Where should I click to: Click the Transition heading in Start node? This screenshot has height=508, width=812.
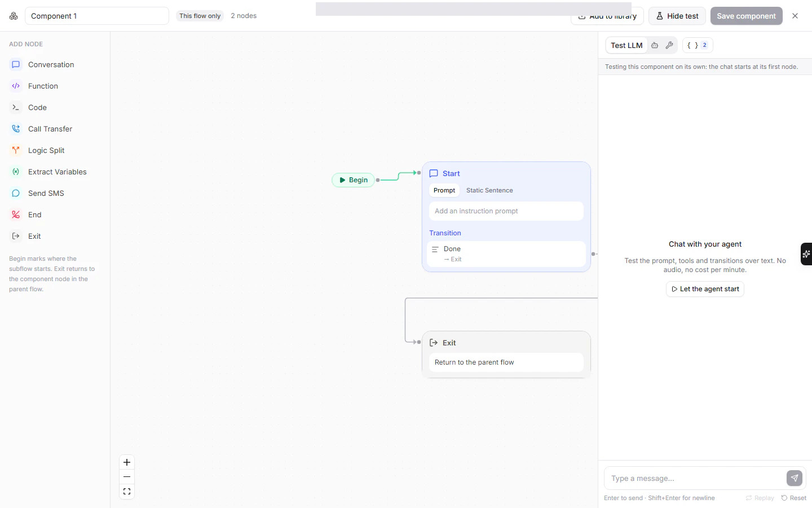(x=445, y=233)
